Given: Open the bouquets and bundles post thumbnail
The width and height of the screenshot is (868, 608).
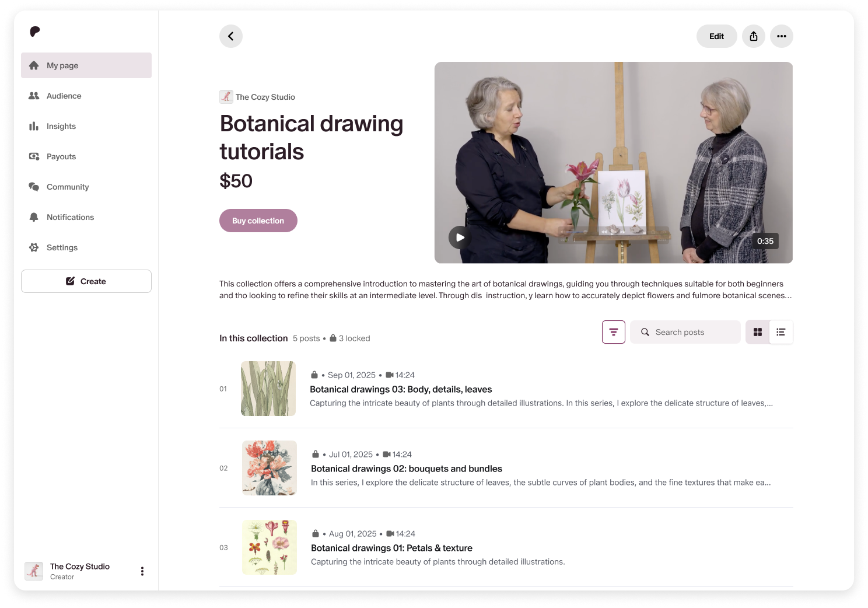Looking at the screenshot, I should coord(269,468).
